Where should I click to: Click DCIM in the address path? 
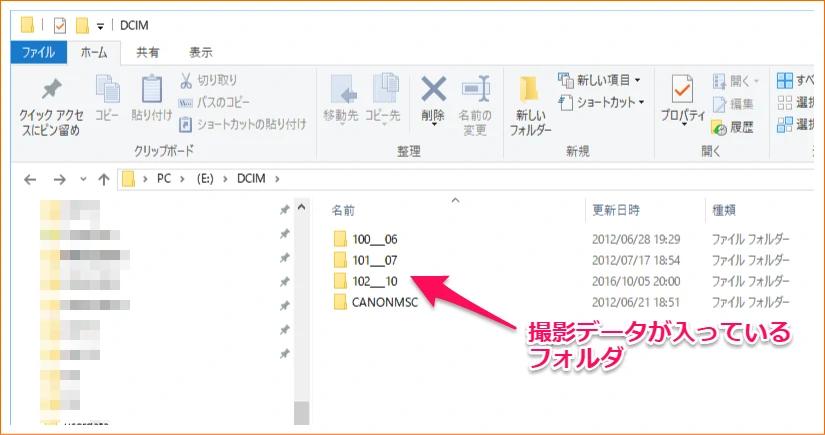tap(251, 179)
